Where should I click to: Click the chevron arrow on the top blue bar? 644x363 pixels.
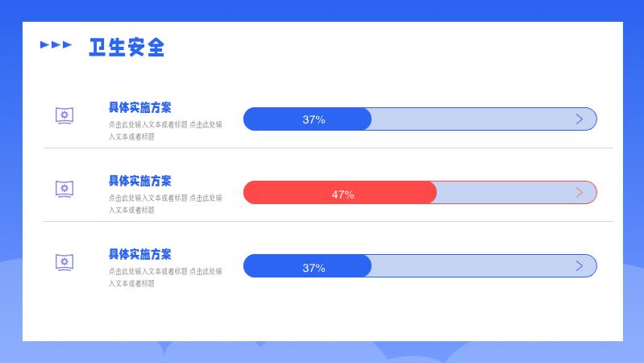[579, 119]
